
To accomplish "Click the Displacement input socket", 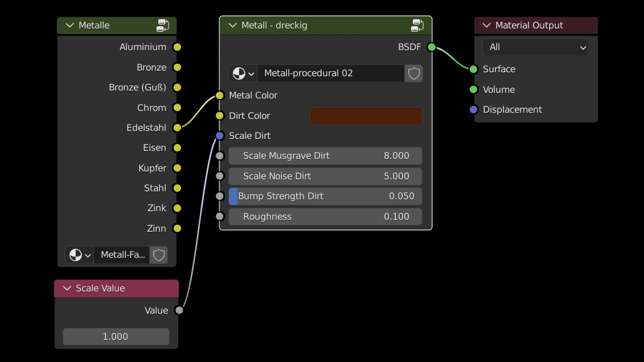I will click(473, 110).
